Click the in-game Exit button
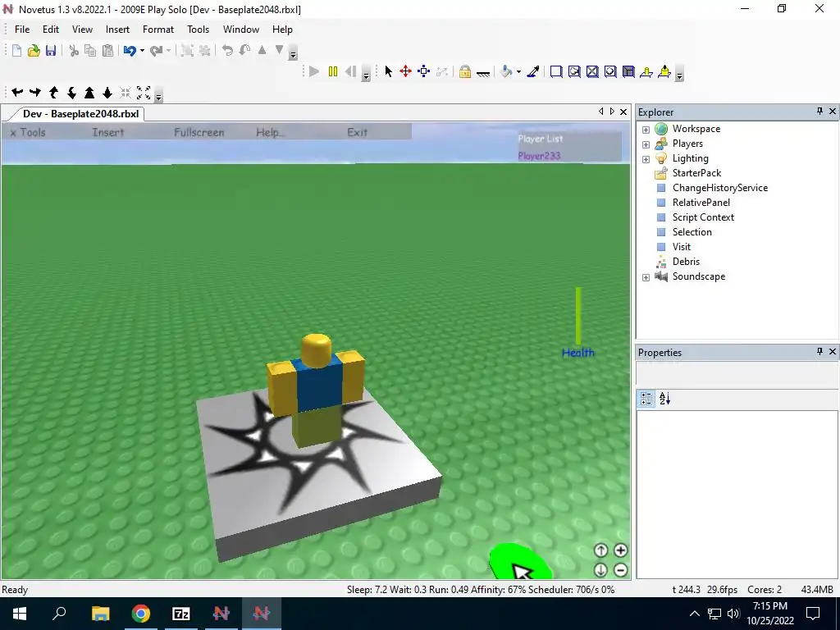The image size is (840, 630). pyautogui.click(x=358, y=132)
